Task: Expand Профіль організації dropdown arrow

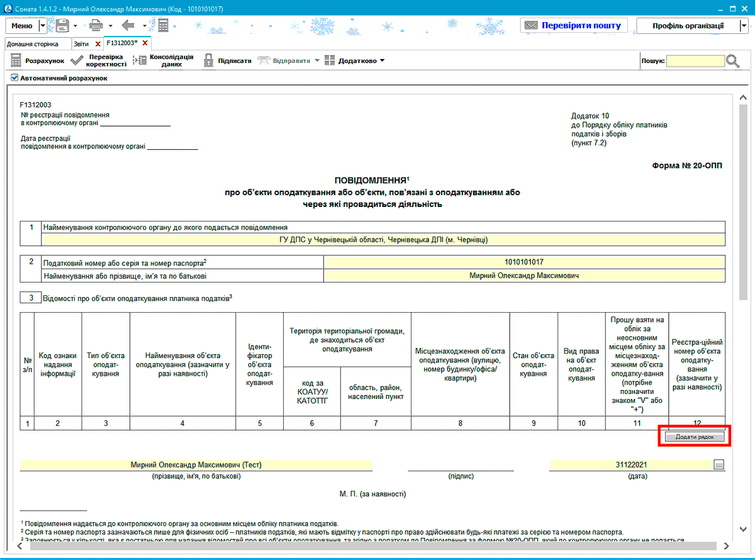Action: (744, 26)
